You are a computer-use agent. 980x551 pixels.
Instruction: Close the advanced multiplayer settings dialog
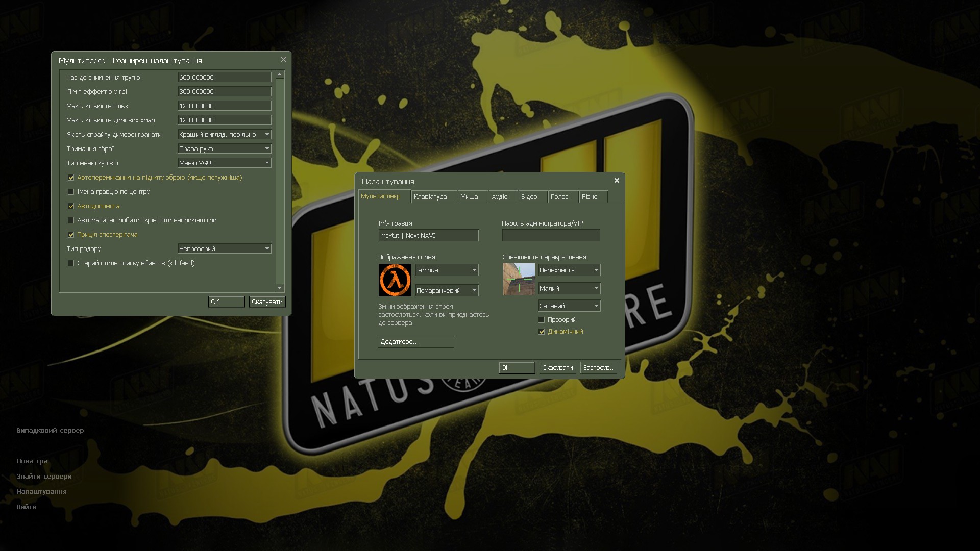click(283, 60)
